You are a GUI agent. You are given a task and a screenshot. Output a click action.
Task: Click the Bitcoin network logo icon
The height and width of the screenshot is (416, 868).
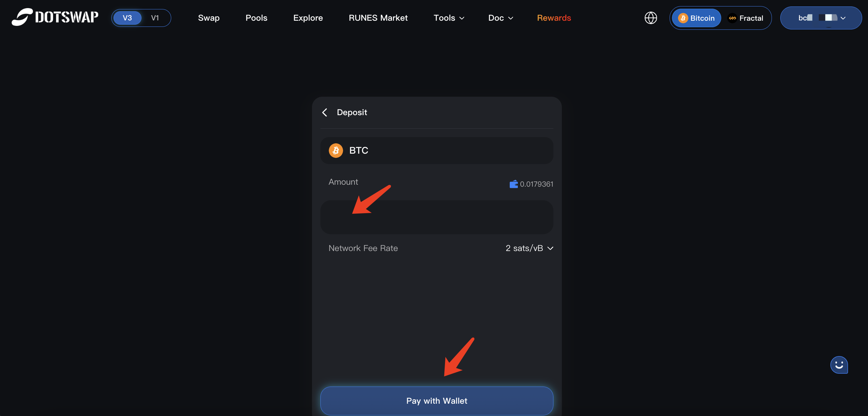pos(683,18)
